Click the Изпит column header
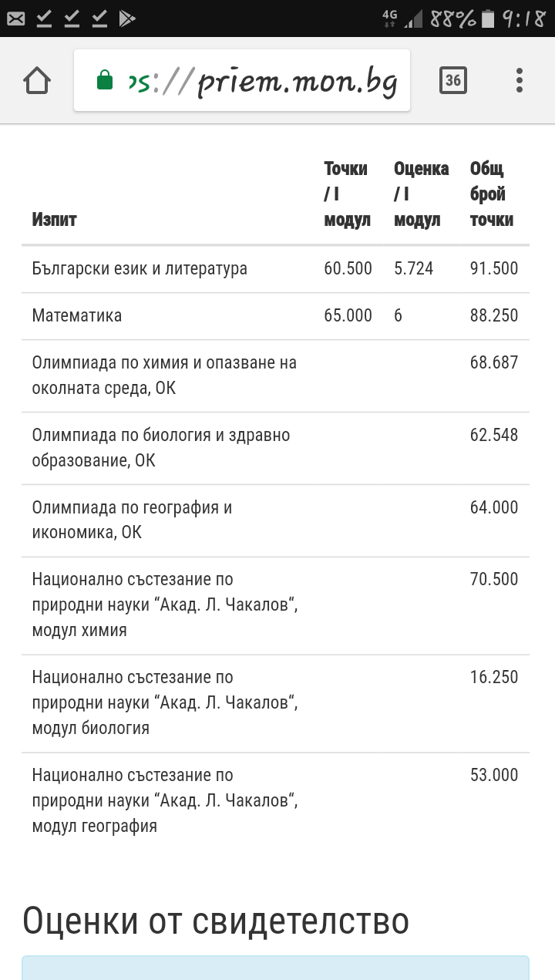This screenshot has height=980, width=555. click(x=55, y=220)
